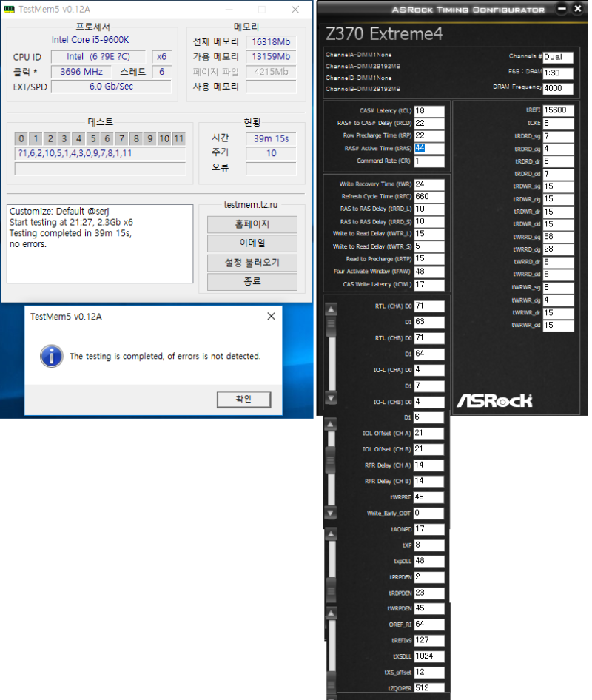Click the Z370 Extreme4 board title
The width and height of the screenshot is (592, 700).
[384, 34]
